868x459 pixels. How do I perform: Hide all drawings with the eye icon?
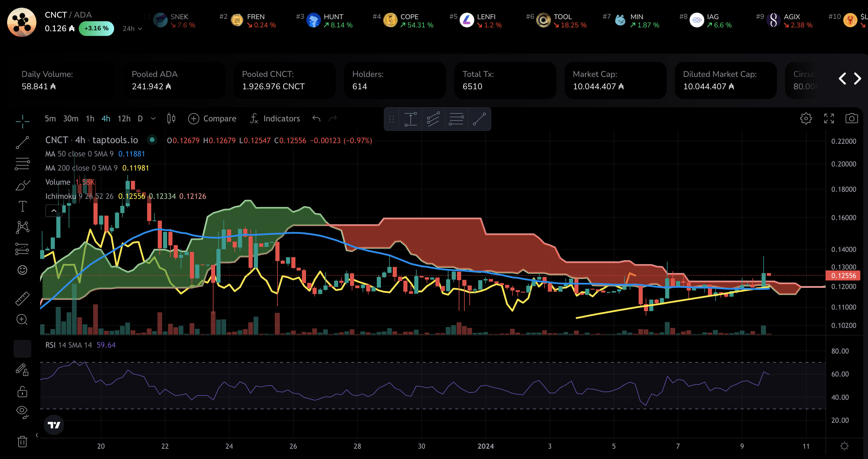pos(23,412)
